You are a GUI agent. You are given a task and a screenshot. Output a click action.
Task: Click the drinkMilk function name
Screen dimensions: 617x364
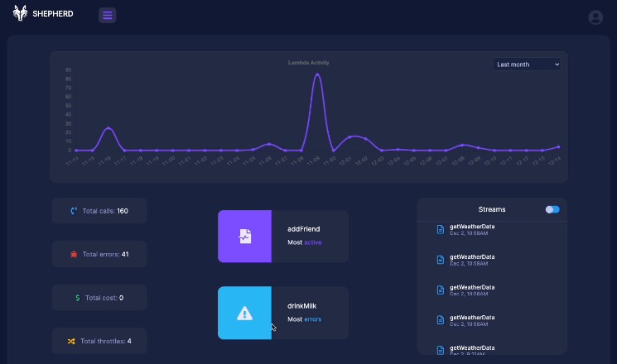click(x=301, y=306)
